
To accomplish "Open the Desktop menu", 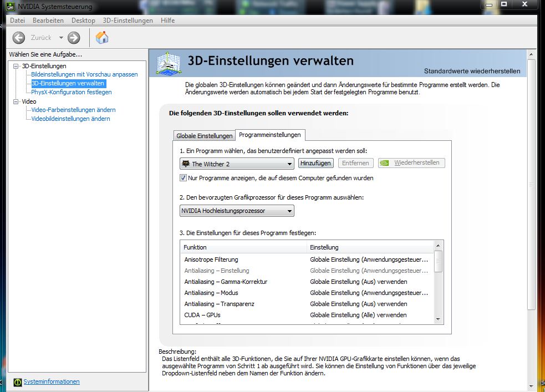I will coord(83,20).
